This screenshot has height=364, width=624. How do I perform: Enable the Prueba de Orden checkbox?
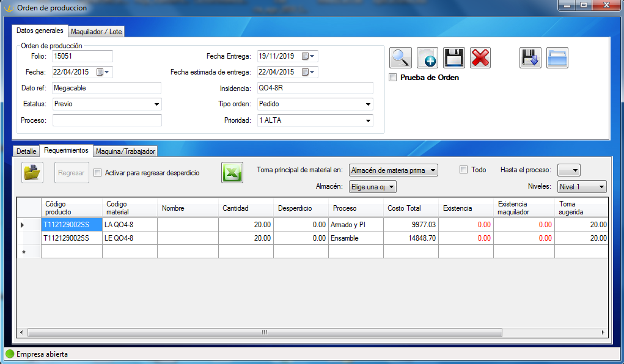click(393, 78)
